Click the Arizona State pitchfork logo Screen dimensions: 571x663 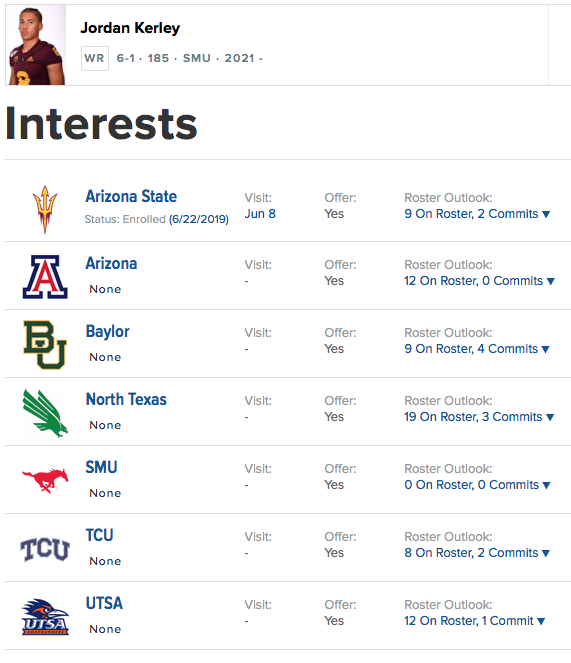[45, 209]
